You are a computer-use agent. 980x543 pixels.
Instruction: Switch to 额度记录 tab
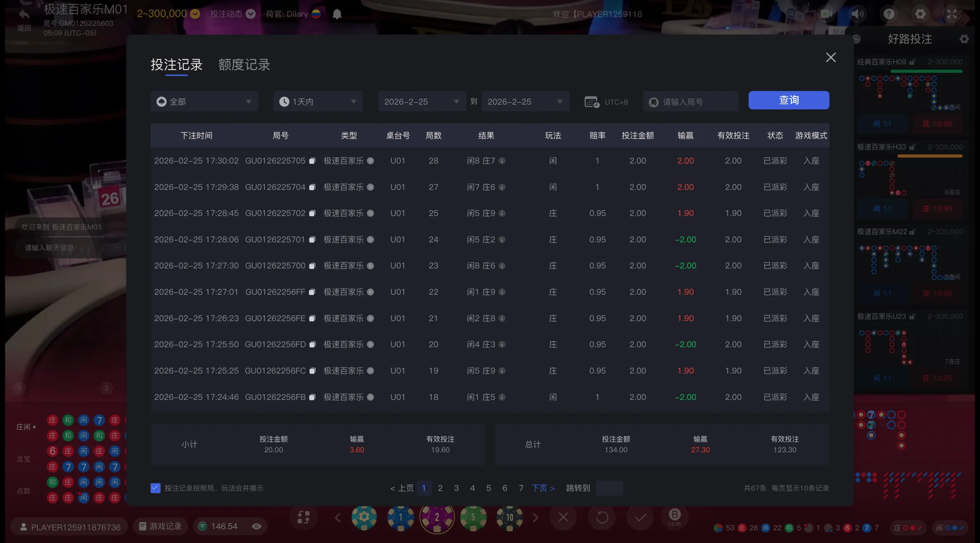tap(244, 65)
